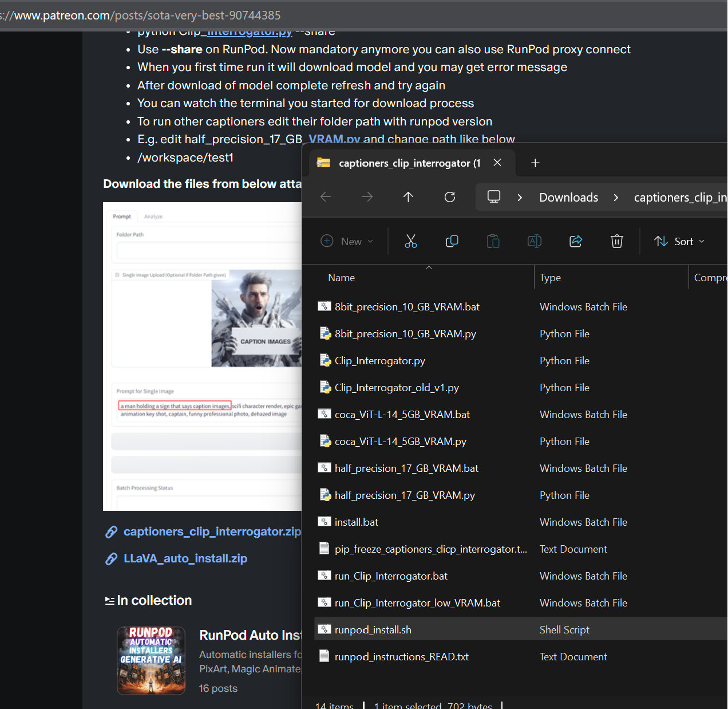
Task: Sort files by the Name column header
Action: coord(342,278)
